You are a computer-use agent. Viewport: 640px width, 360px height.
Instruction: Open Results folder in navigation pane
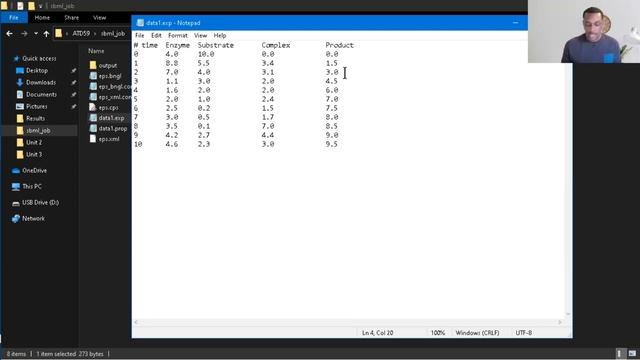coord(36,118)
